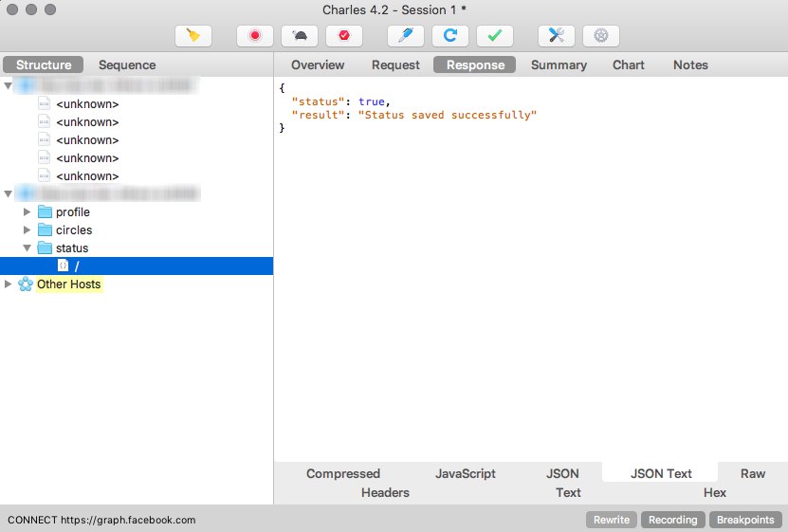Switch the response view to Raw
The image size is (788, 532).
point(752,474)
